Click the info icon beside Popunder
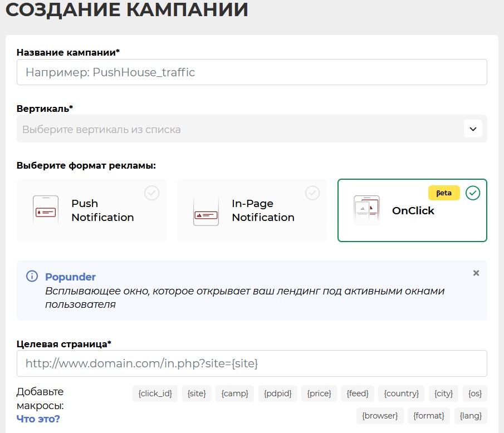Image resolution: width=504 pixels, height=433 pixels. (x=32, y=277)
